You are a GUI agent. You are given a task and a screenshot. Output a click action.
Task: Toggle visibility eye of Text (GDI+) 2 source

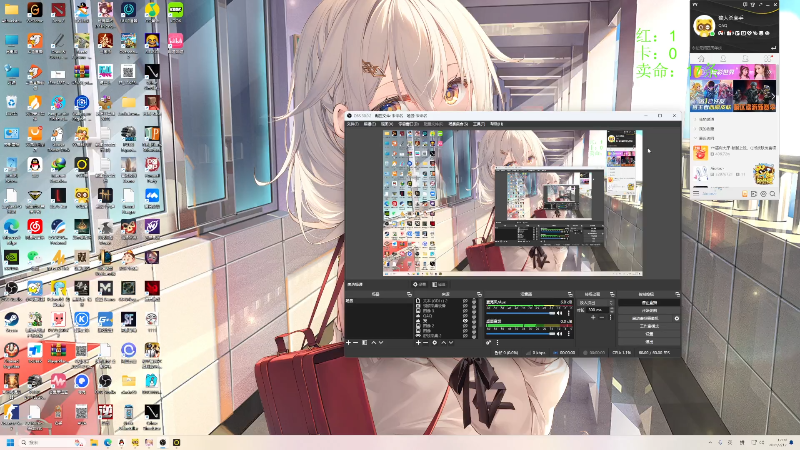click(465, 301)
